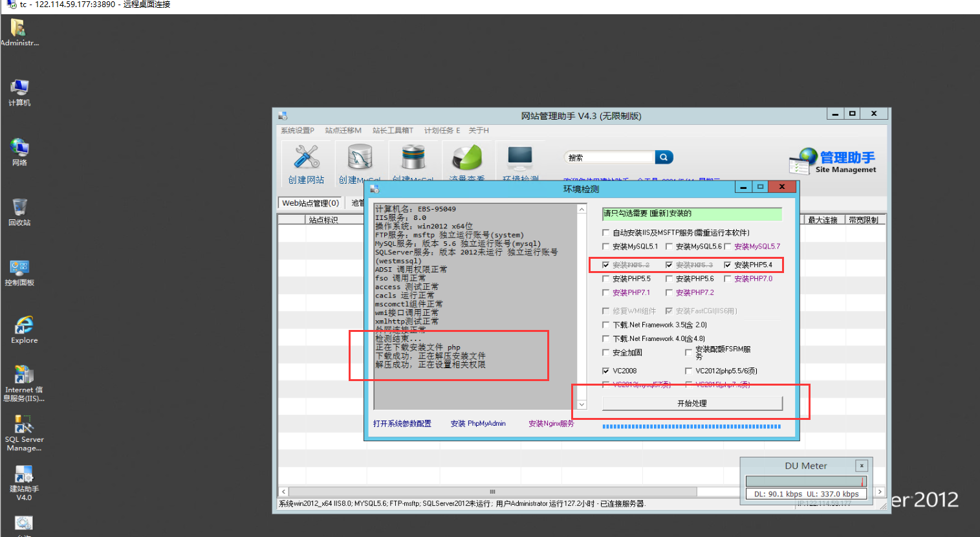Click the 开始处理 button
The height and width of the screenshot is (537, 980).
tap(692, 403)
